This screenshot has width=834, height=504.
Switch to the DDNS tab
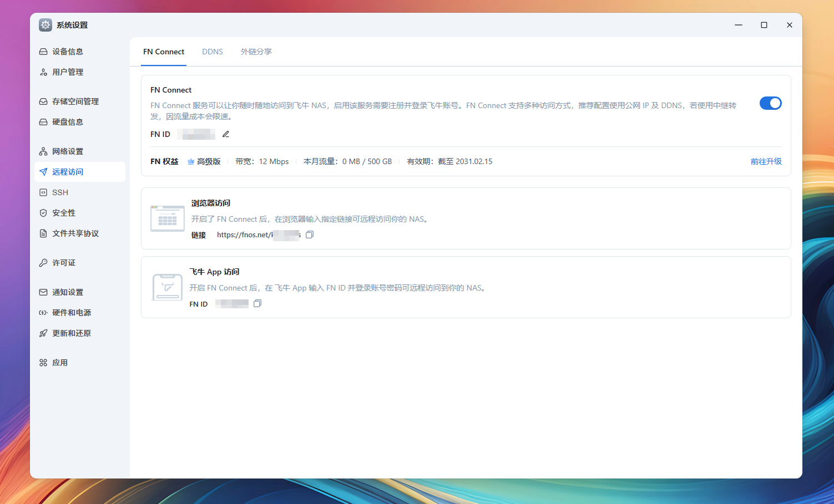click(213, 52)
